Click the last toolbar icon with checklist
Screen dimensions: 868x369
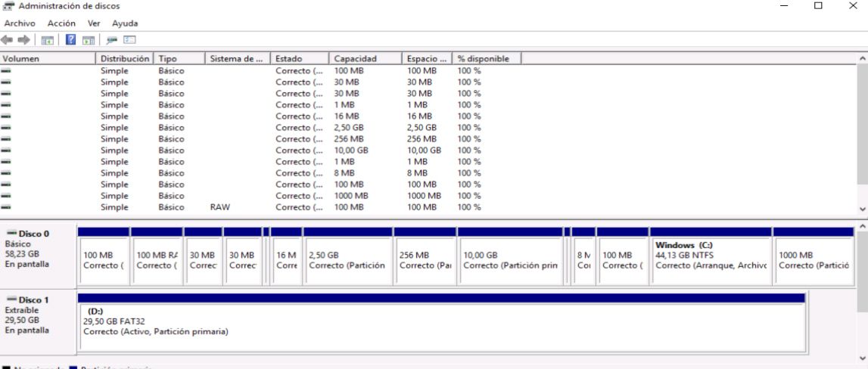[129, 39]
